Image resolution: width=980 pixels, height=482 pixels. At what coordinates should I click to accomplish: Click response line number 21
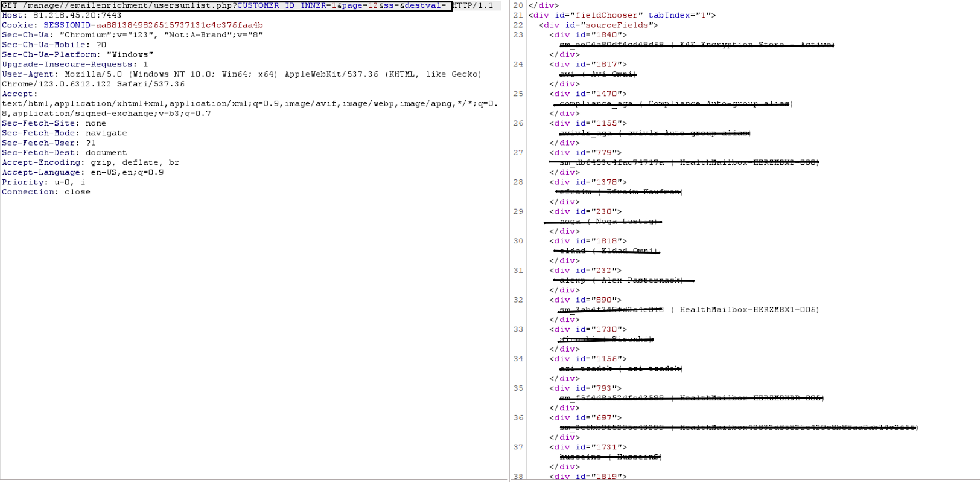[x=518, y=15]
